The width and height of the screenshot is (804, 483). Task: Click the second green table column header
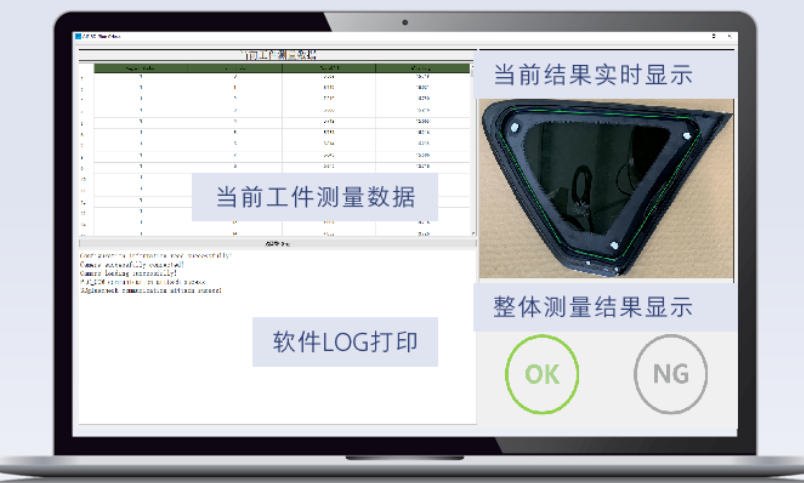[235, 68]
